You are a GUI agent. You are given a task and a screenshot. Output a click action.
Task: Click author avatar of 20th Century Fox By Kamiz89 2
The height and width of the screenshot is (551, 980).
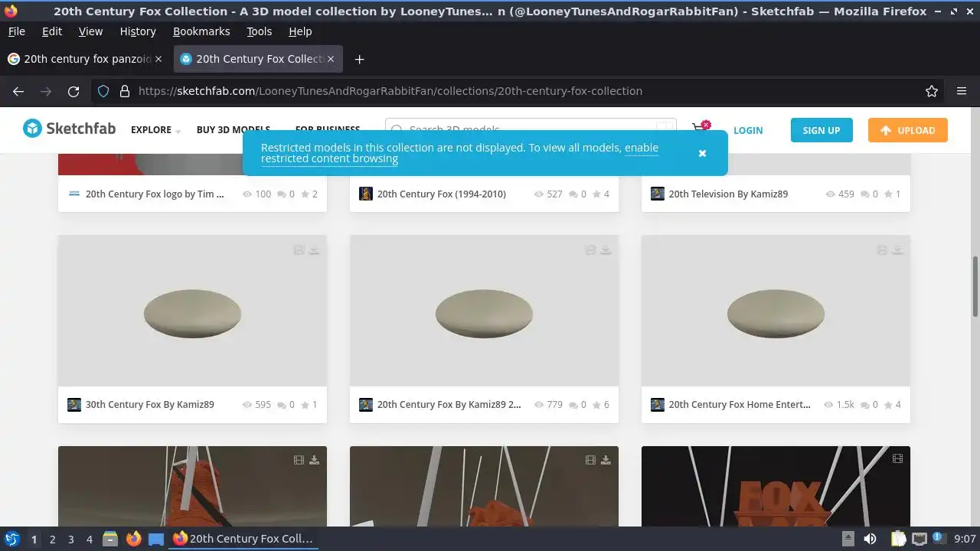pos(366,405)
